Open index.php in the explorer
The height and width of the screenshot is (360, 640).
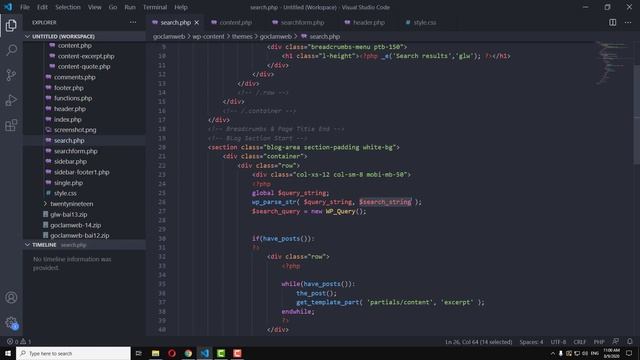tap(68, 120)
